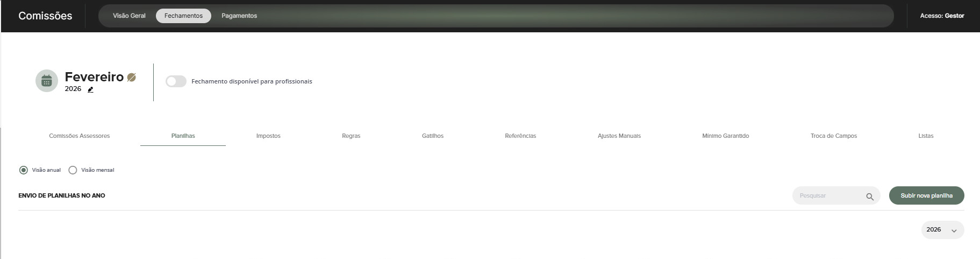Viewport: 980px width, 259px height.
Task: Select the Fechamentos nav pill
Action: (183, 16)
